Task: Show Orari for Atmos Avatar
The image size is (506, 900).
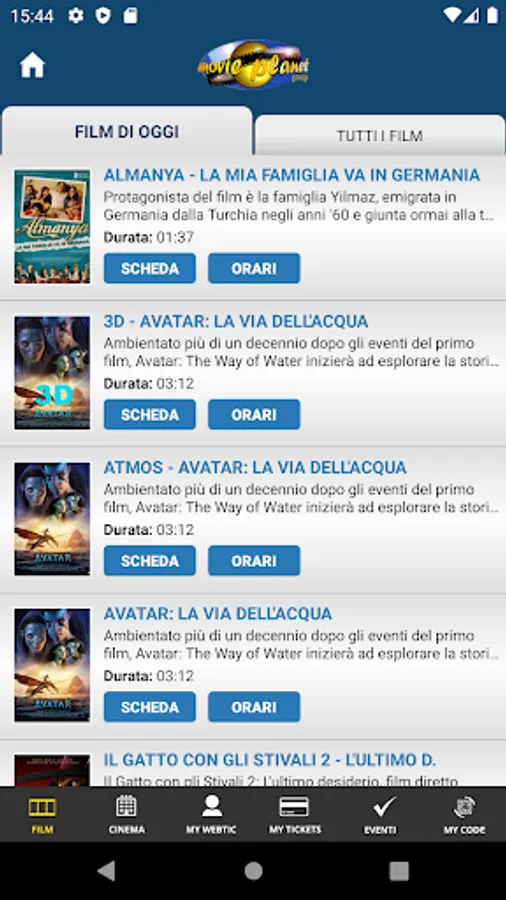Action: pyautogui.click(x=254, y=561)
